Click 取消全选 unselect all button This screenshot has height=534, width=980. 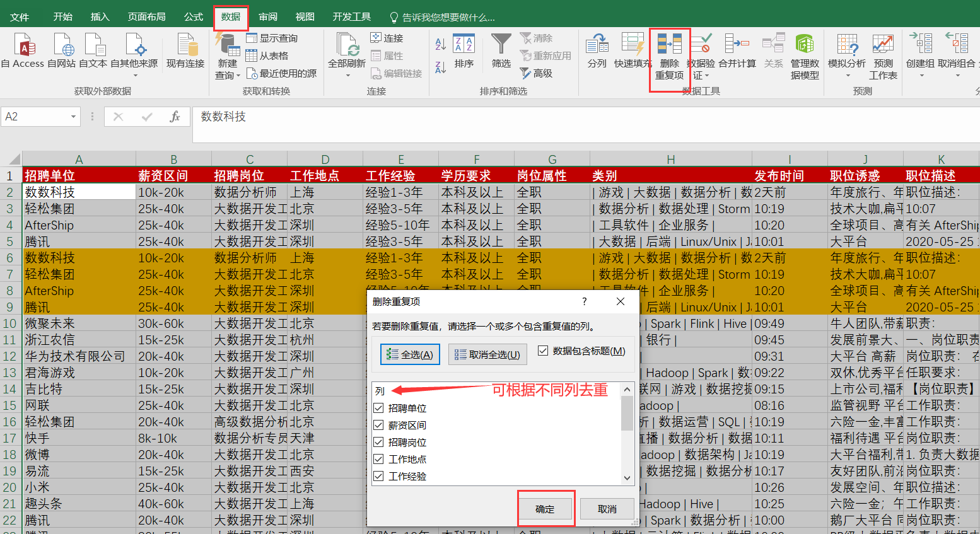click(487, 354)
